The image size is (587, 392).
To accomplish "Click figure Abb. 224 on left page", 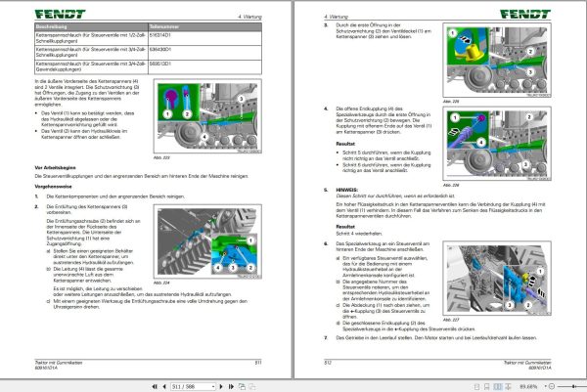I will coord(207,241).
